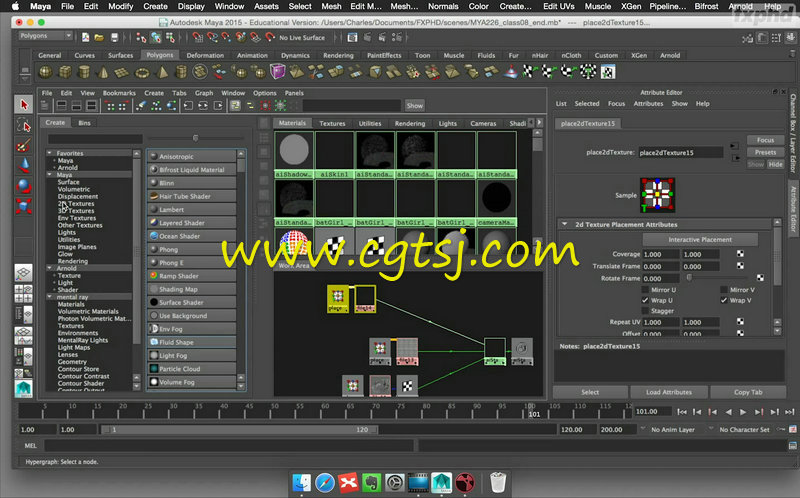
Task: Create a polygon sphere from shelf
Action: tap(46, 72)
